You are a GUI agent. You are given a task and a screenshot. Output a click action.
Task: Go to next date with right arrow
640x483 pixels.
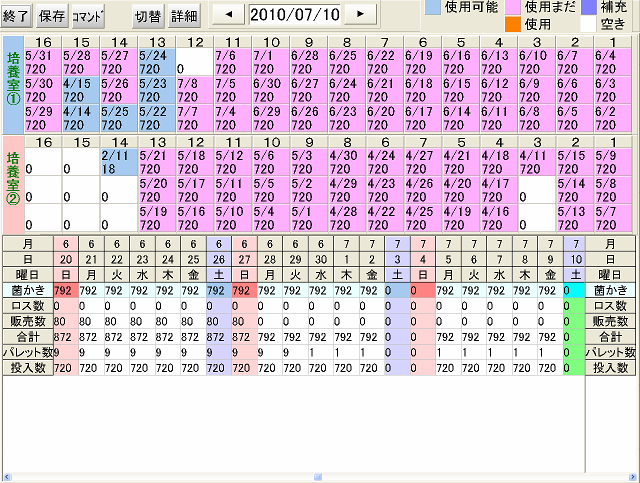[360, 14]
